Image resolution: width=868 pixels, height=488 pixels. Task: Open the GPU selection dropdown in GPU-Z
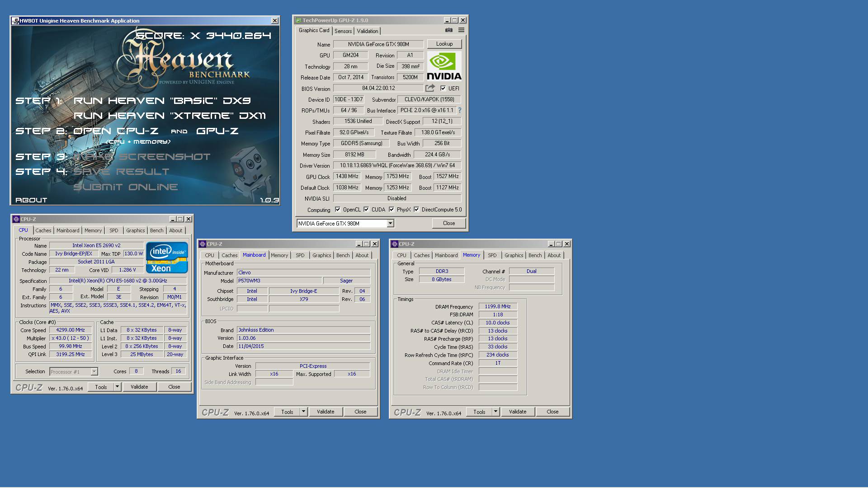[391, 223]
